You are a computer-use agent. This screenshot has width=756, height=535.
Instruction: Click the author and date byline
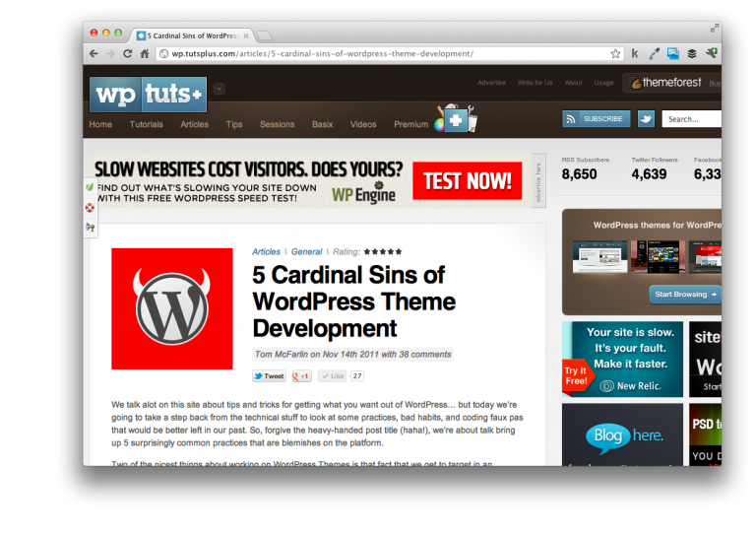click(353, 355)
